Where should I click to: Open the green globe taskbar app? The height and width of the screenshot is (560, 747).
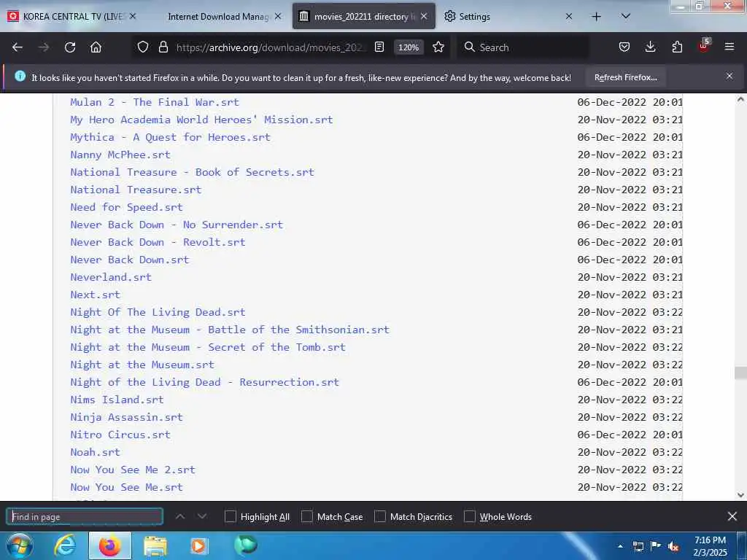[x=245, y=545]
